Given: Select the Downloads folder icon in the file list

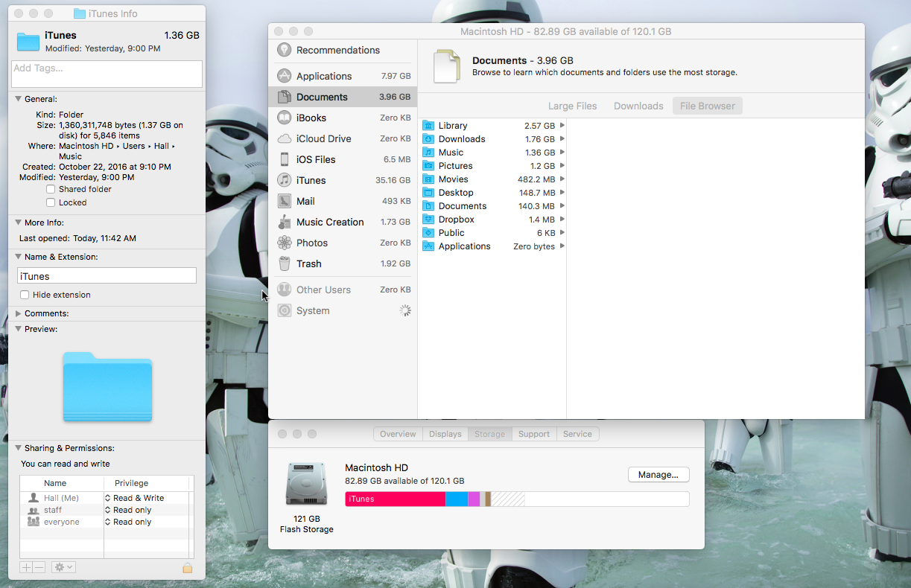Looking at the screenshot, I should [428, 139].
